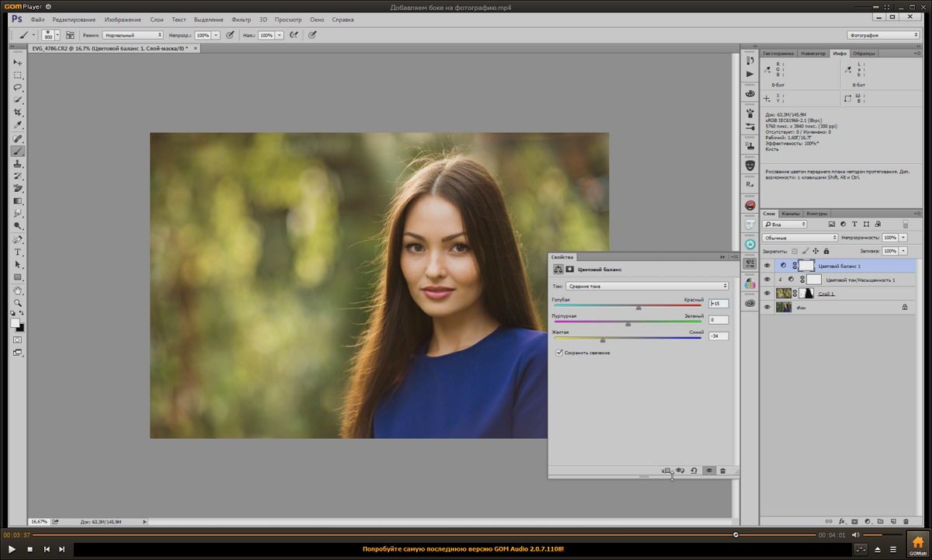Open the 'Тон' dropdown in Properties

pyautogui.click(x=647, y=286)
